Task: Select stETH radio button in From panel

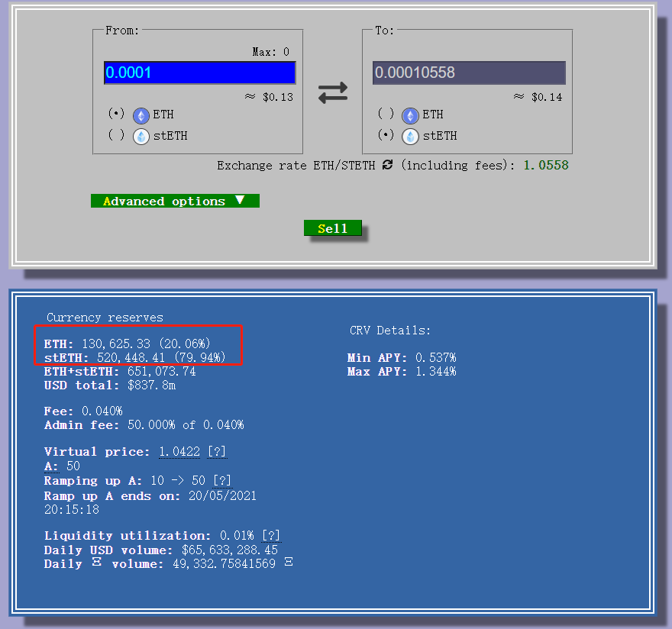Action: point(116,135)
